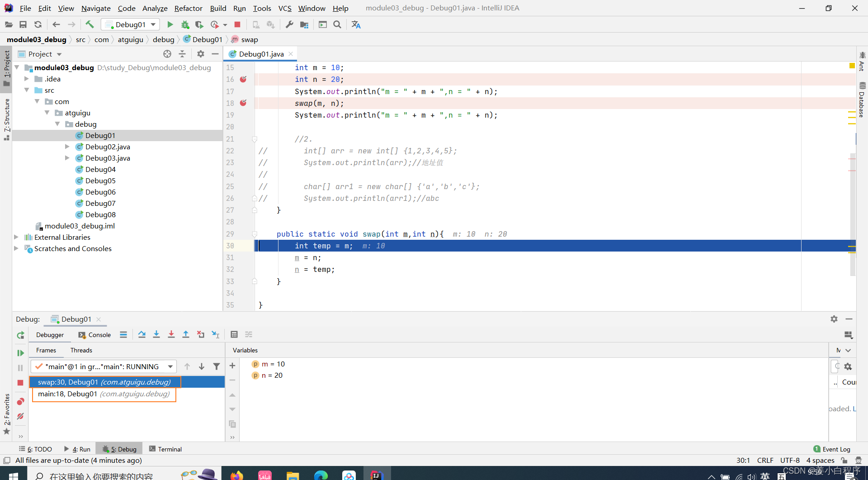Image resolution: width=868 pixels, height=480 pixels.
Task: Open the 4: Run tool window
Action: pyautogui.click(x=77, y=449)
